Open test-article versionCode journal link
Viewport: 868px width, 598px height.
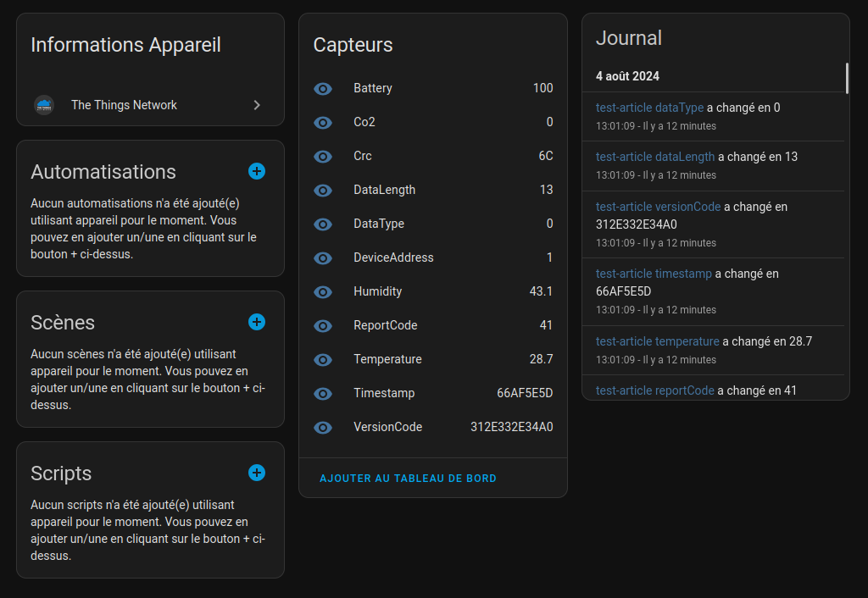[658, 207]
